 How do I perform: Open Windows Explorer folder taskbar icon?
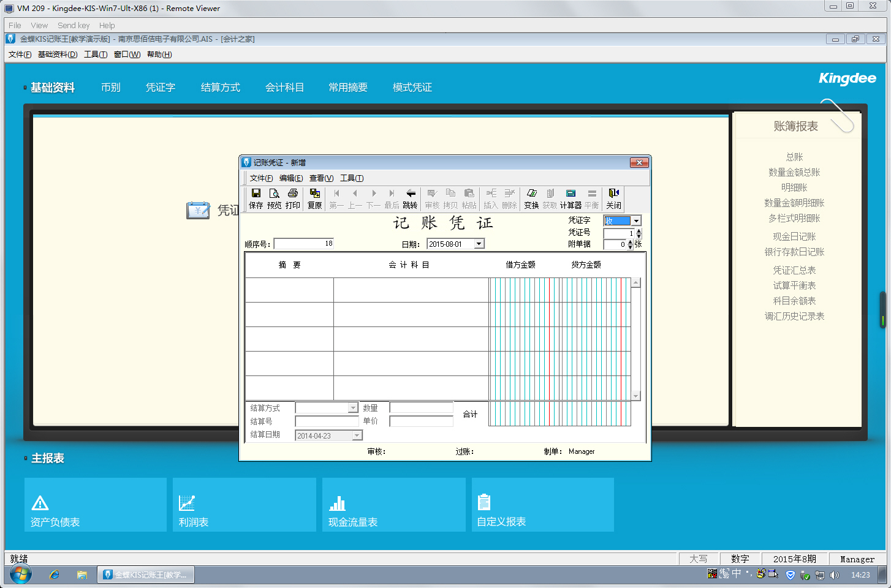click(82, 575)
